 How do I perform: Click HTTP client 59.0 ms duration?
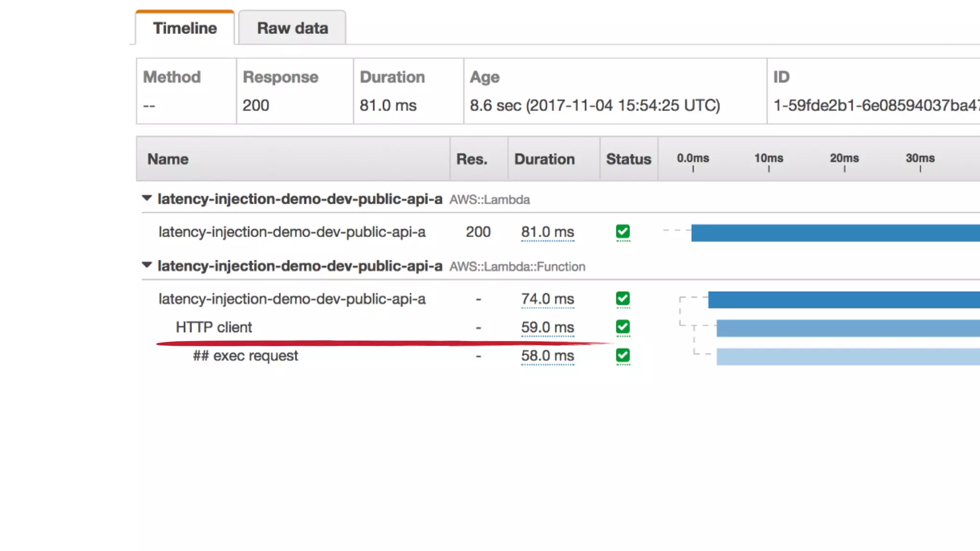tap(547, 327)
